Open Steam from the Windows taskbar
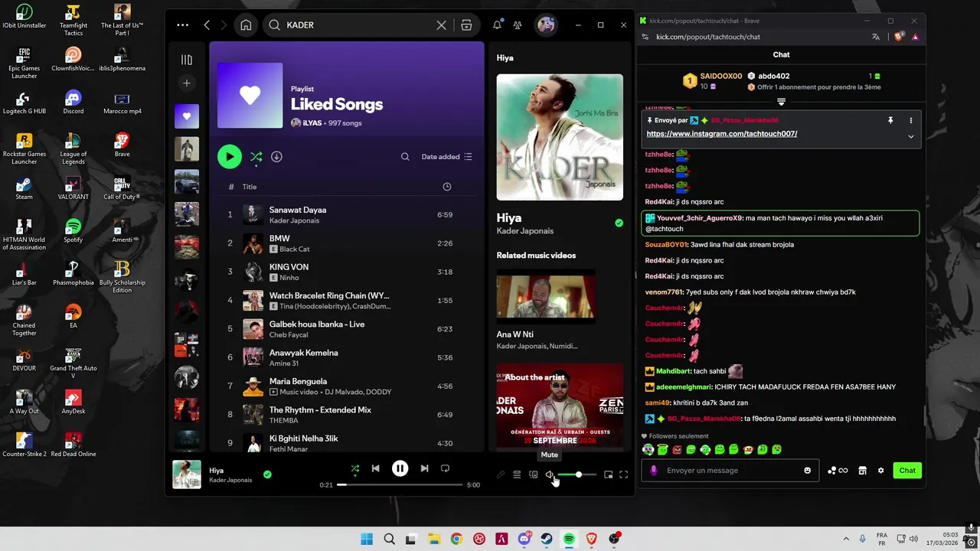The height and width of the screenshot is (551, 980). click(547, 540)
